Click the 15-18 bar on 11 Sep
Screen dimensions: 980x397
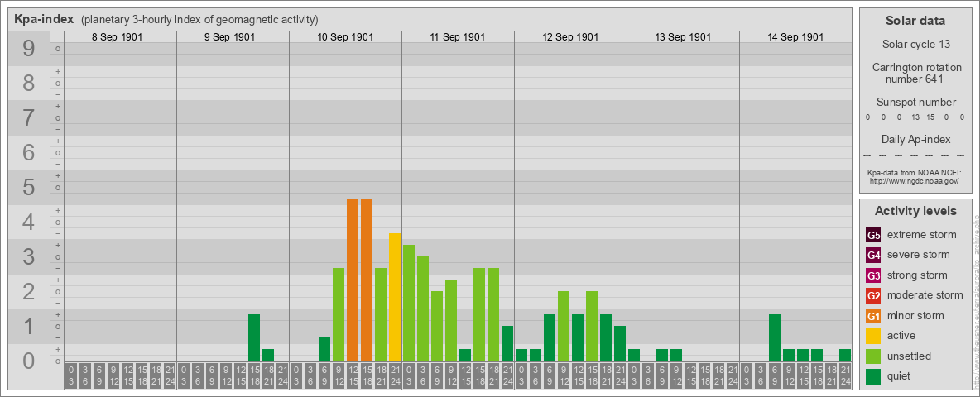(x=479, y=315)
